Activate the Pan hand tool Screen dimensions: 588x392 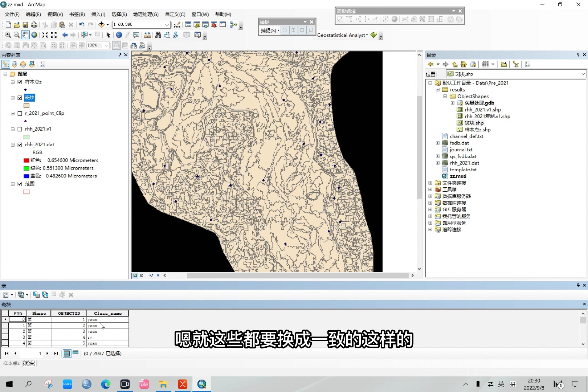(x=25, y=35)
